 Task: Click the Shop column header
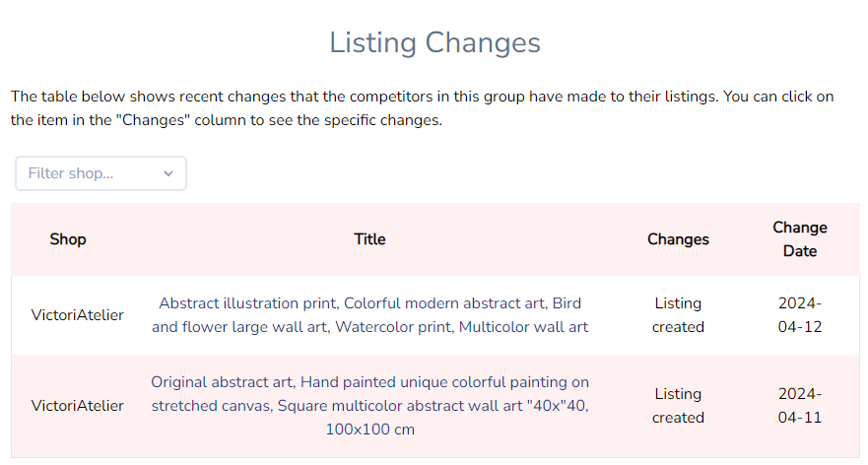tap(68, 239)
